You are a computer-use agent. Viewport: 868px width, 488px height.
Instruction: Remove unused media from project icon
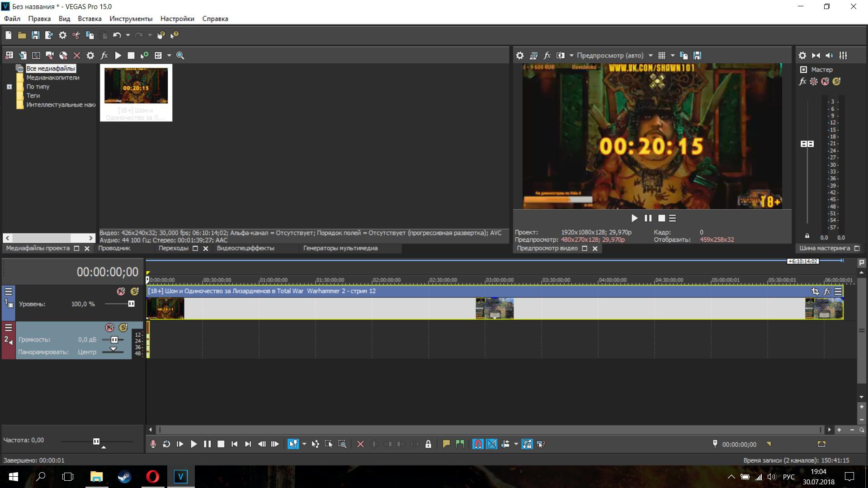point(9,56)
